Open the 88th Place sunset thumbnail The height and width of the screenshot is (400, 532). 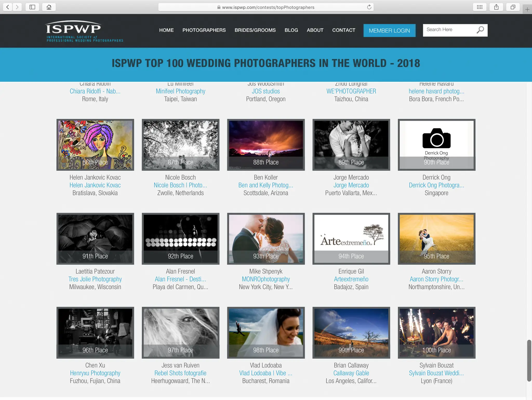[x=266, y=145]
